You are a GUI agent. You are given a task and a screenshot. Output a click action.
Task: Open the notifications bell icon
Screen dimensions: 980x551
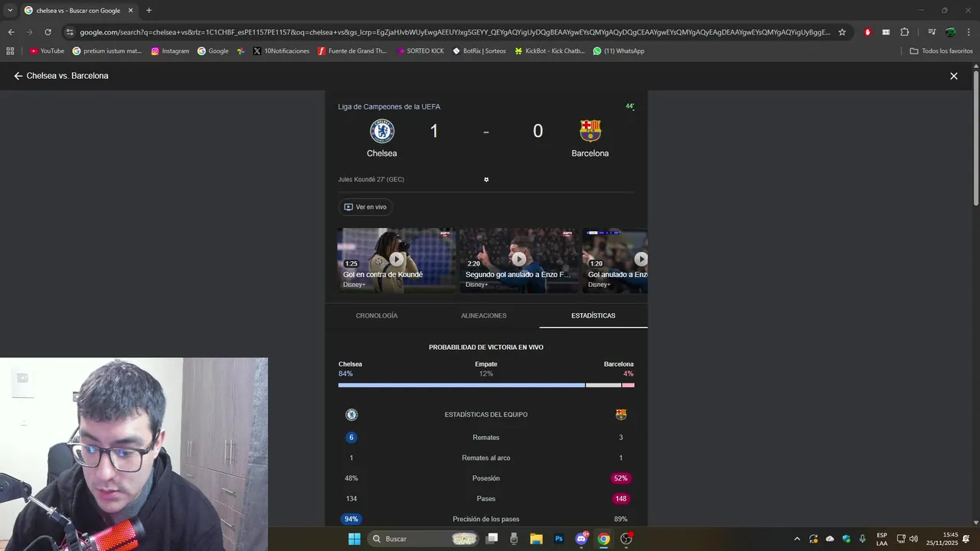pos(966,539)
